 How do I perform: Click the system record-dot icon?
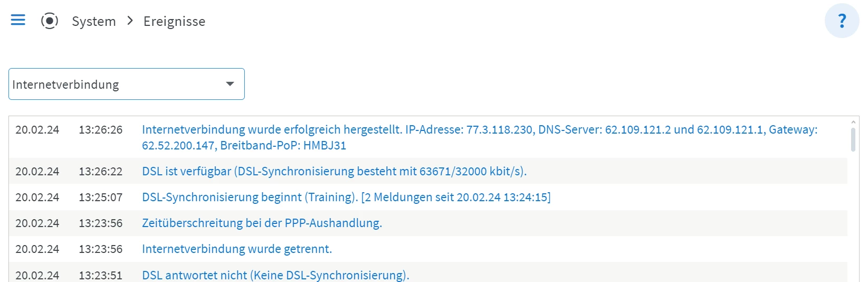50,21
